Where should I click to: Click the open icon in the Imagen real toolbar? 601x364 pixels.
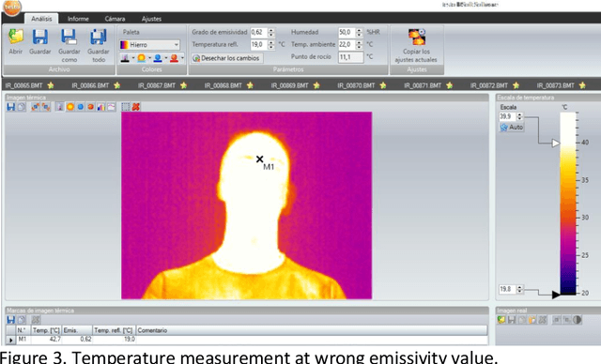501,320
